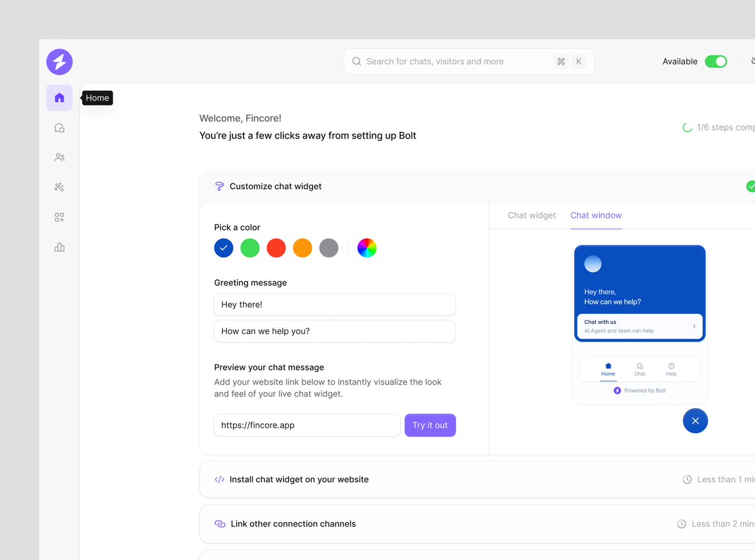Click clock icon beside Less than 2 mins
Image resolution: width=755 pixels, height=560 pixels.
point(681,524)
